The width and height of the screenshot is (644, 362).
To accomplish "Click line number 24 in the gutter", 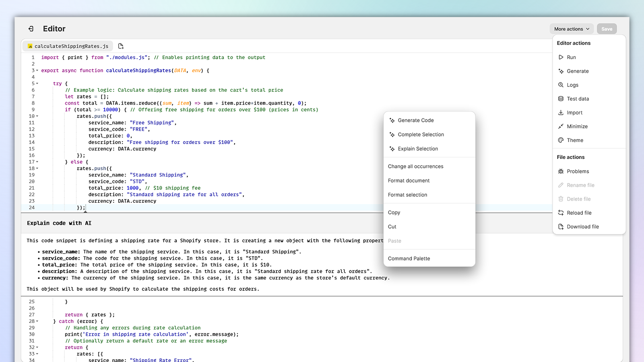I will coord(32,208).
